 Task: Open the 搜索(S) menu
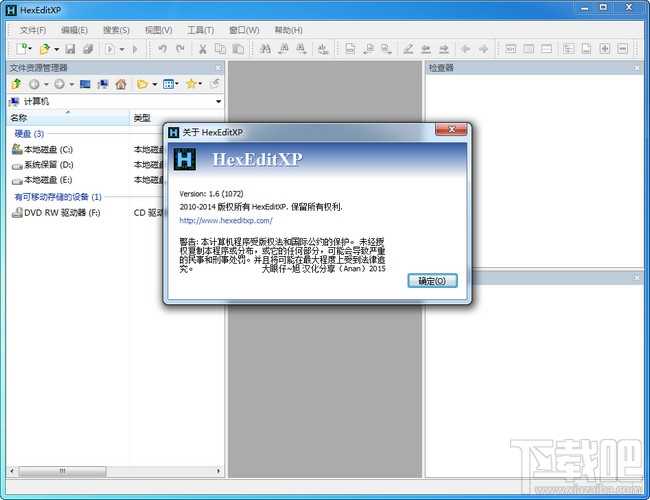116,30
